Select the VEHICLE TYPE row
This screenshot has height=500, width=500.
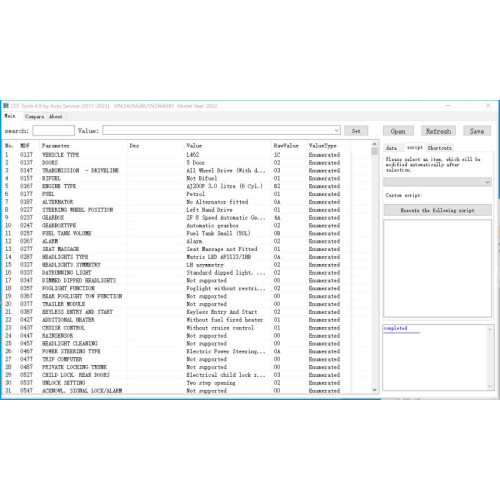pos(187,155)
